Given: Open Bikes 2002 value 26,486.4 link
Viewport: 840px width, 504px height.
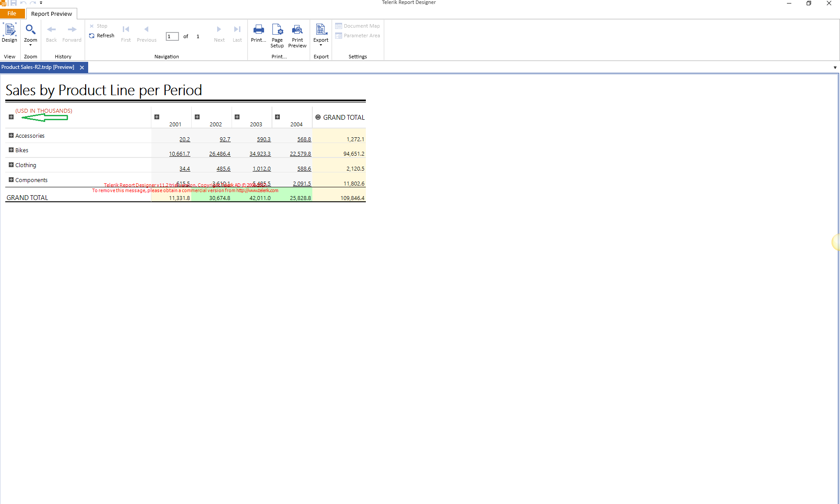Looking at the screenshot, I should (x=220, y=154).
